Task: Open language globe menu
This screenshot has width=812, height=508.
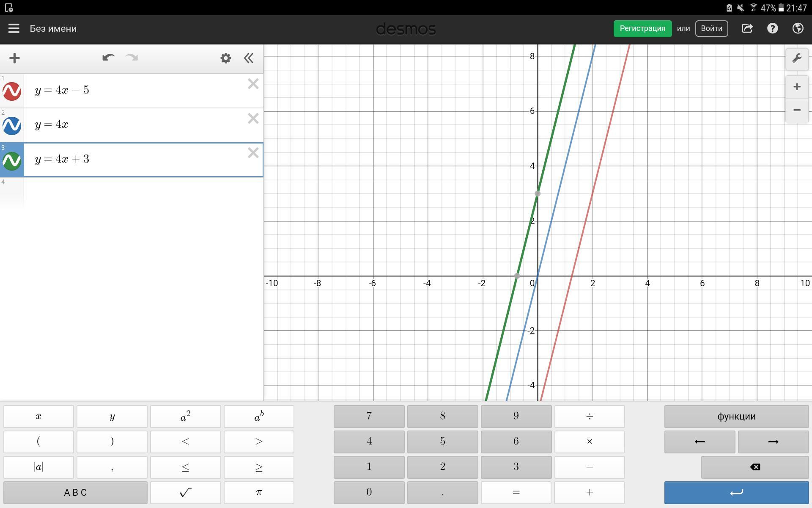Action: 798,28
